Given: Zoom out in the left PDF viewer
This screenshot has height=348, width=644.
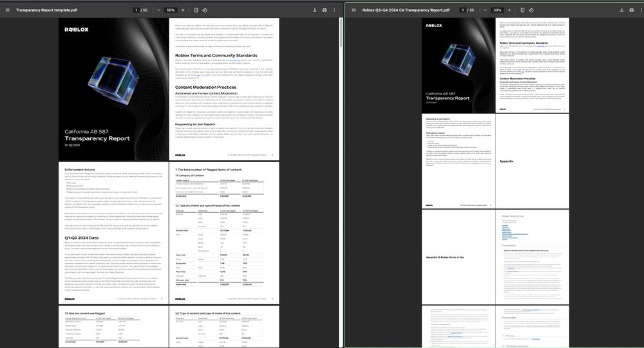Looking at the screenshot, I should coord(158,10).
